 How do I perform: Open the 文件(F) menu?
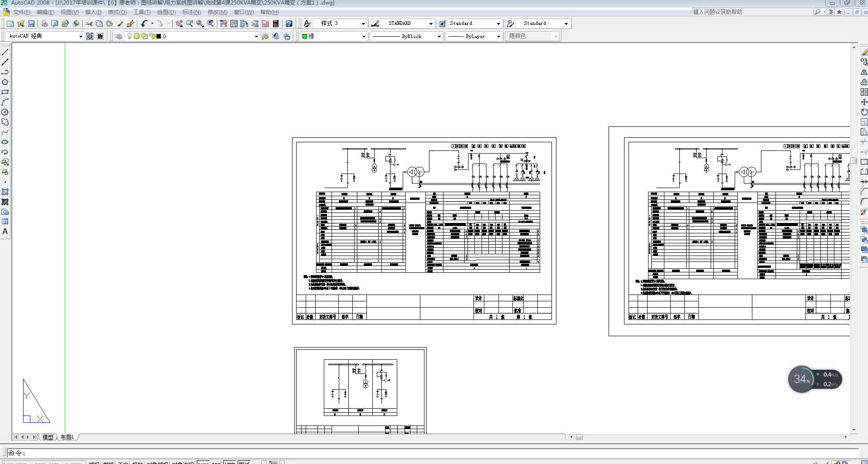coord(22,12)
